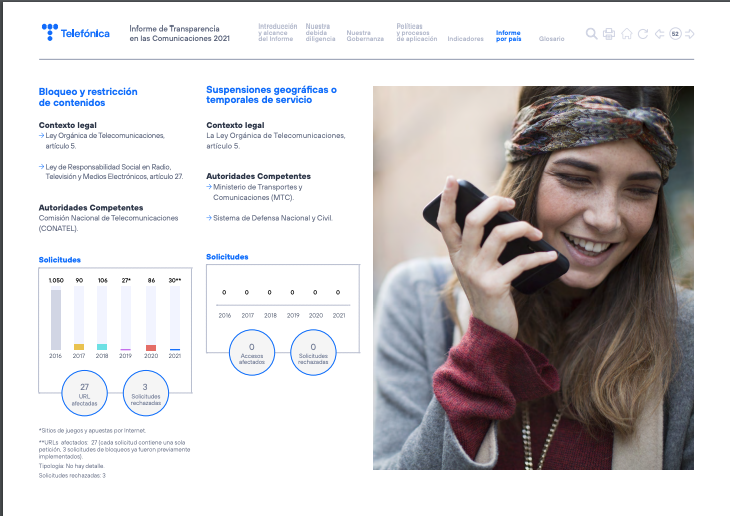Open the Glosario tab
Viewport: 730px width, 516px height.
coord(551,39)
